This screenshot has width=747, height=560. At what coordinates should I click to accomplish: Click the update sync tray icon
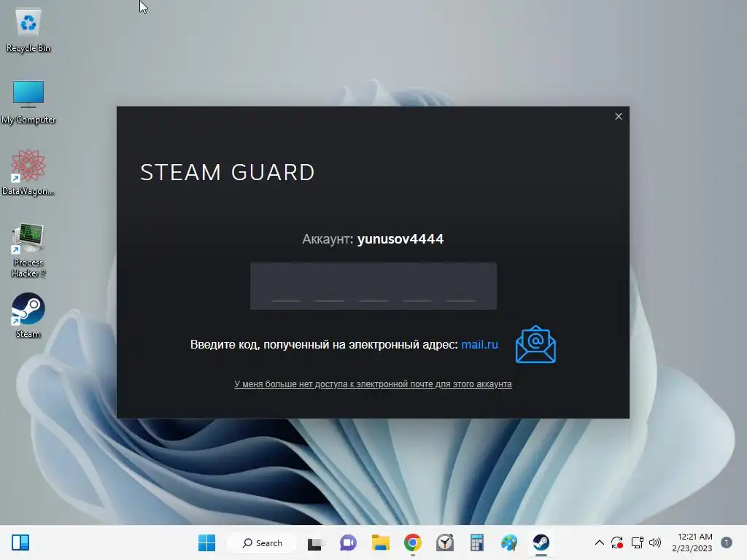pos(617,542)
